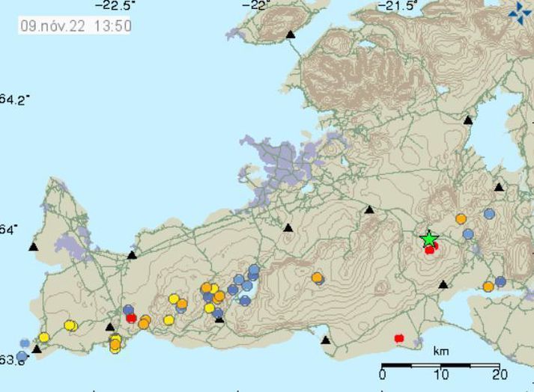The height and width of the screenshot is (392, 534).
Task: Click the 10 mark on the scale bar
Action: [440, 375]
